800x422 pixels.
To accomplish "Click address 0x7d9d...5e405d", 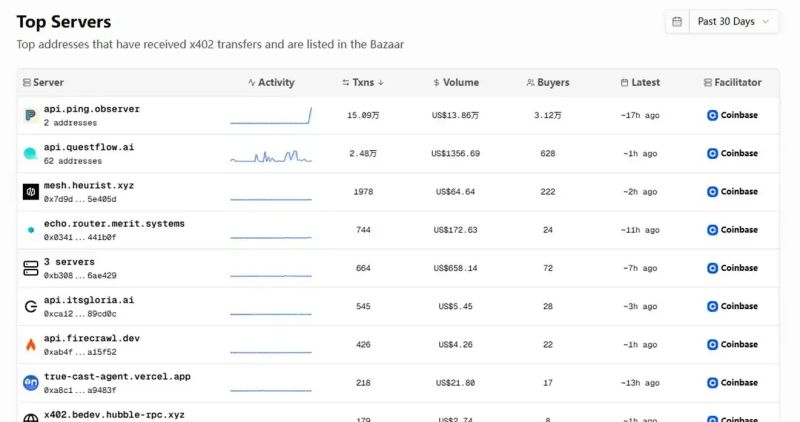I will click(80, 200).
